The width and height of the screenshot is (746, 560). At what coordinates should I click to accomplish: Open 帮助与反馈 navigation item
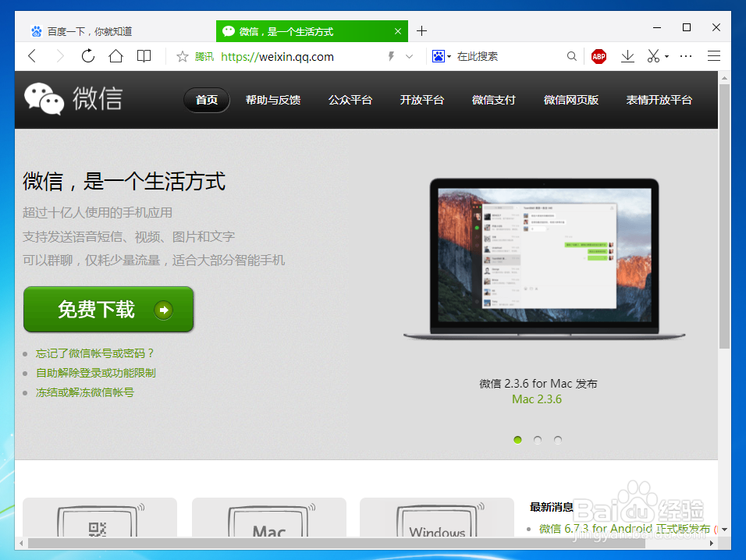point(273,100)
